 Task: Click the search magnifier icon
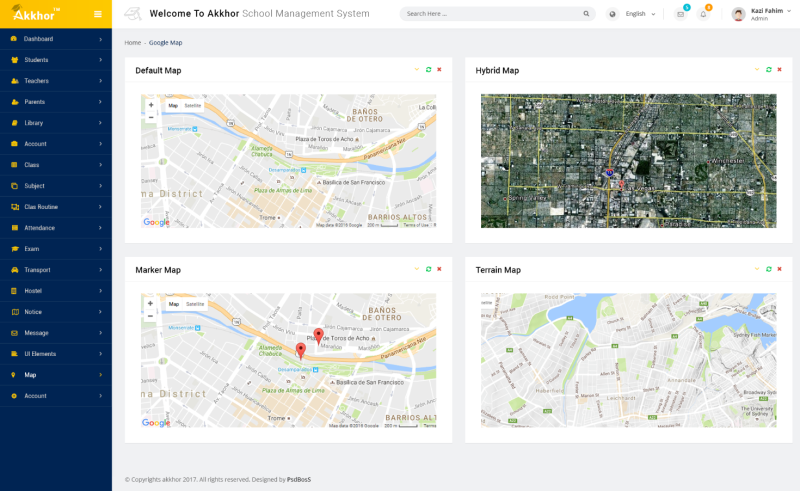586,14
